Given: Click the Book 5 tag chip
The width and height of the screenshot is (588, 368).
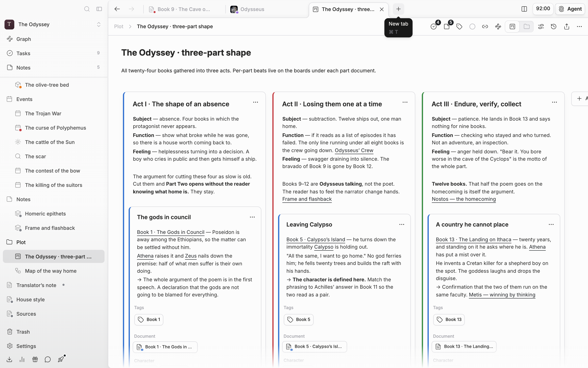Looking at the screenshot, I should 299,320.
